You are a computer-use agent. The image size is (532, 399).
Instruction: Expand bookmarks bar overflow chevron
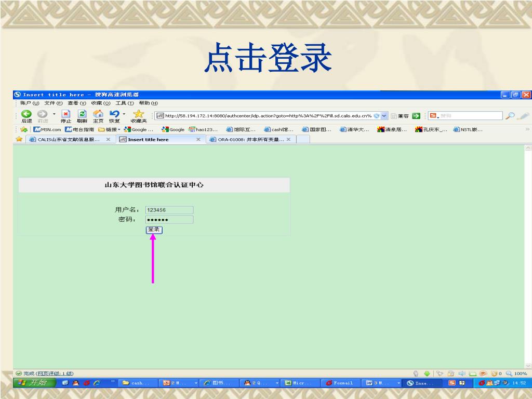(527, 130)
